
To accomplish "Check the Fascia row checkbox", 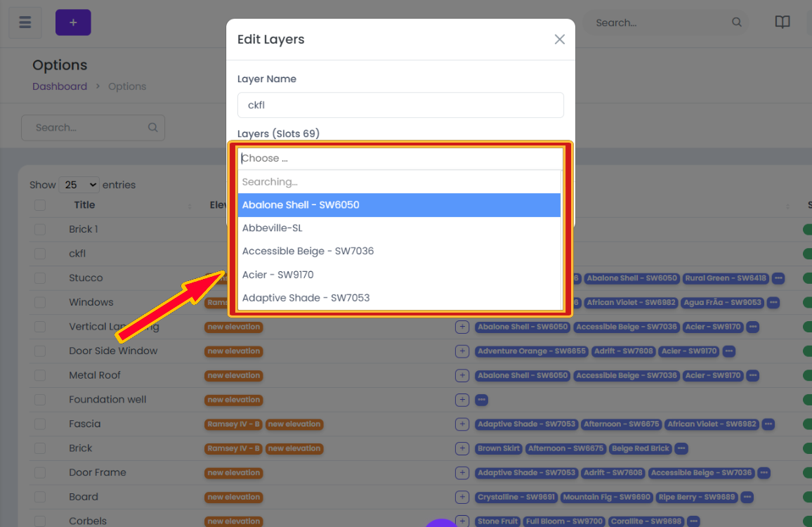I will (40, 424).
